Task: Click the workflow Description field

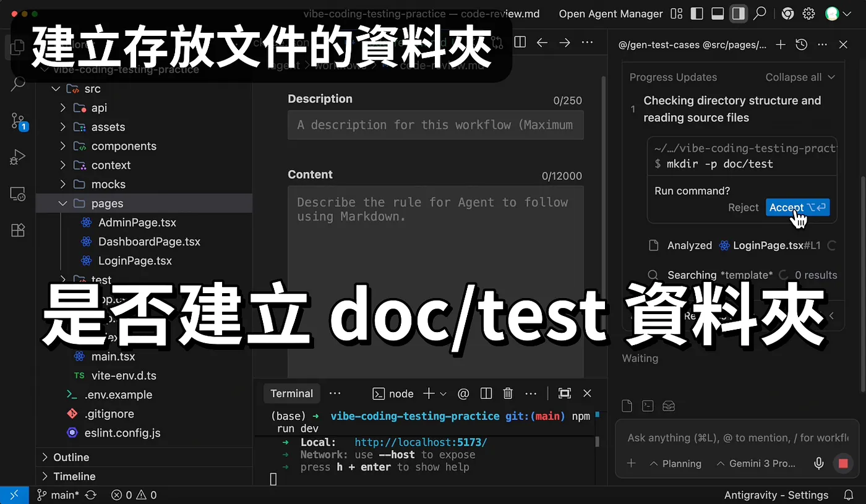Action: click(435, 125)
